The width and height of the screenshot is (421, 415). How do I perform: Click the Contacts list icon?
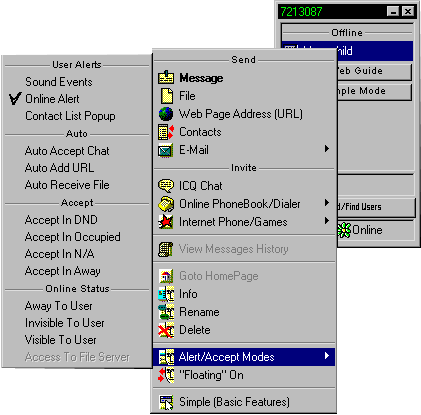click(166, 132)
